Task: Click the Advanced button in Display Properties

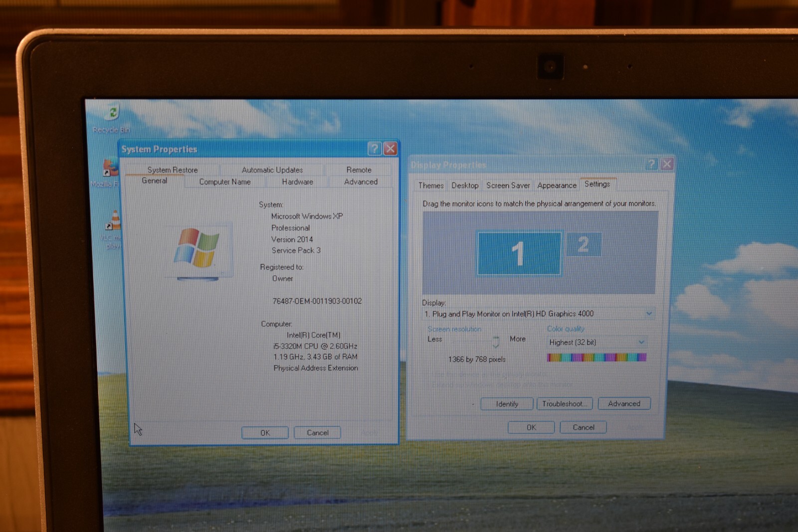Action: click(624, 403)
